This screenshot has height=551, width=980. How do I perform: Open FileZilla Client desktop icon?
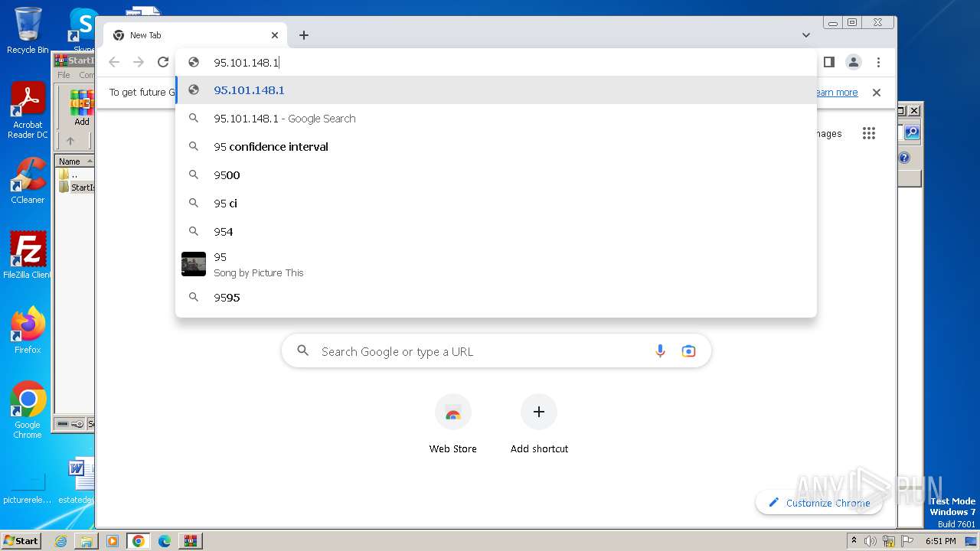click(x=28, y=255)
